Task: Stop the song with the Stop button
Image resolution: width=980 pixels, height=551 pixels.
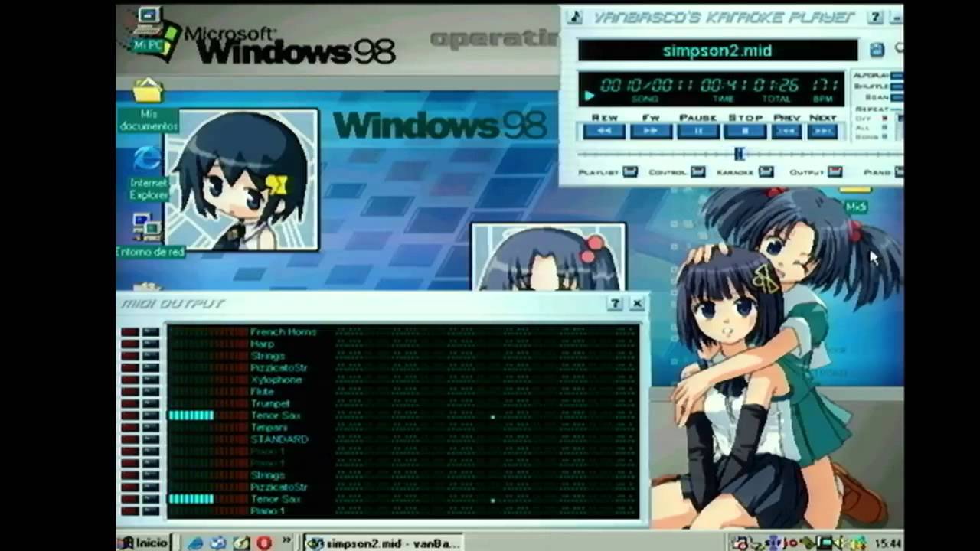Action: (745, 132)
